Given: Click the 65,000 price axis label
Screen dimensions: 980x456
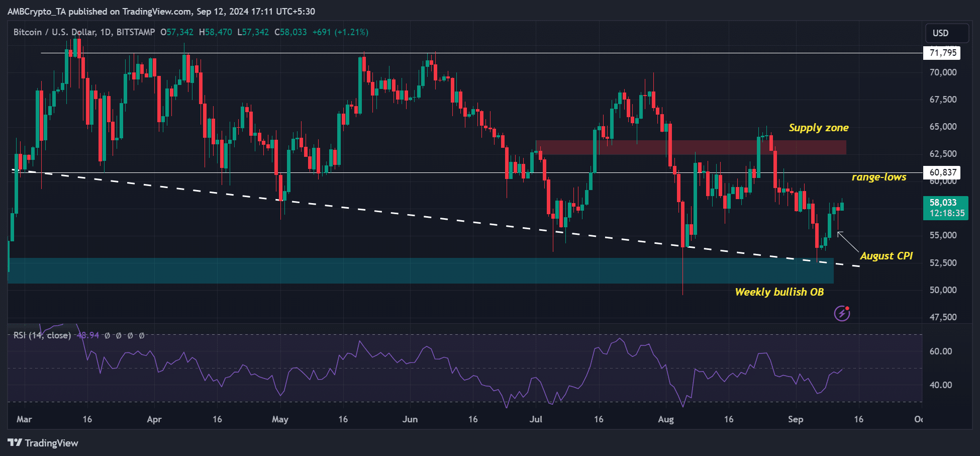Looking at the screenshot, I should [x=943, y=127].
